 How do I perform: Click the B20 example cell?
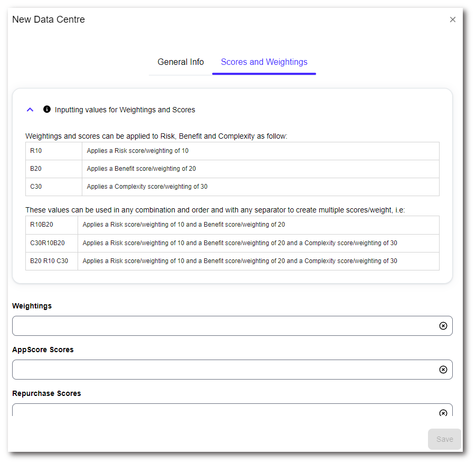[36, 169]
